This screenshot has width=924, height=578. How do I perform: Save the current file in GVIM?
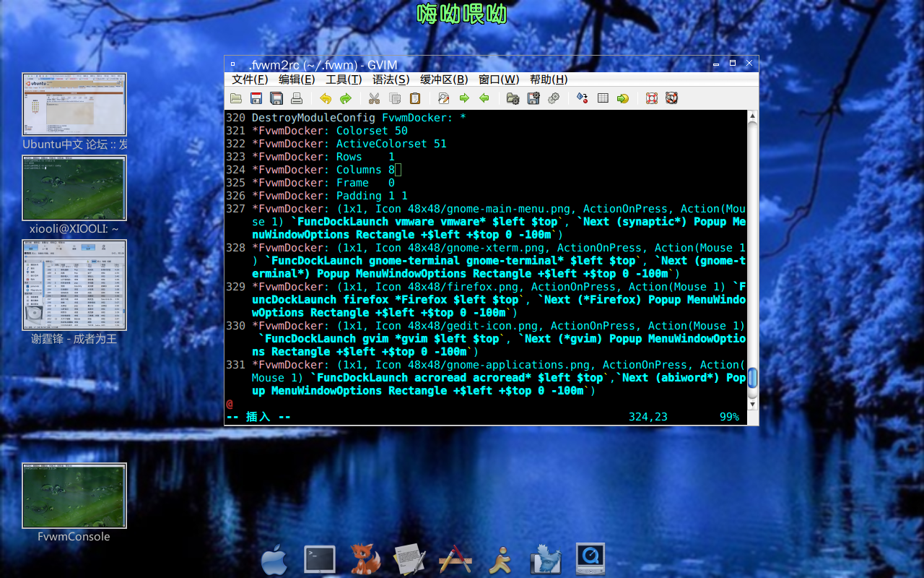[256, 98]
